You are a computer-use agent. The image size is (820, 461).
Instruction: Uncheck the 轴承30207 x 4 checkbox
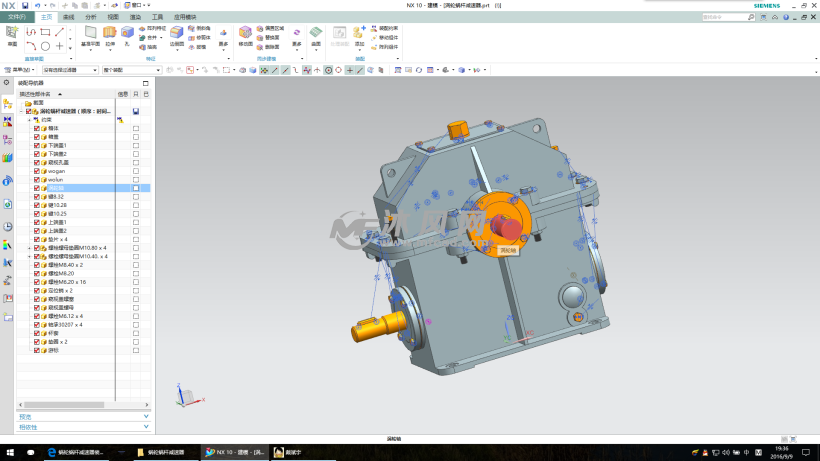37,325
